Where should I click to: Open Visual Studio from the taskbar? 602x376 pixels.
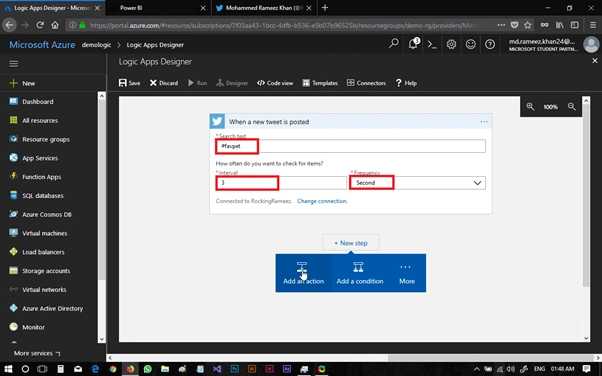coord(217,369)
